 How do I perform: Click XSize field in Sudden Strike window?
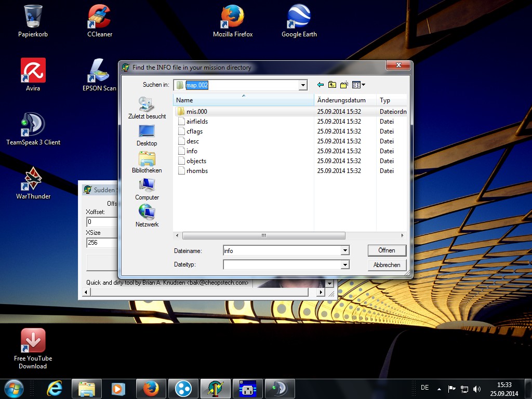coord(102,243)
